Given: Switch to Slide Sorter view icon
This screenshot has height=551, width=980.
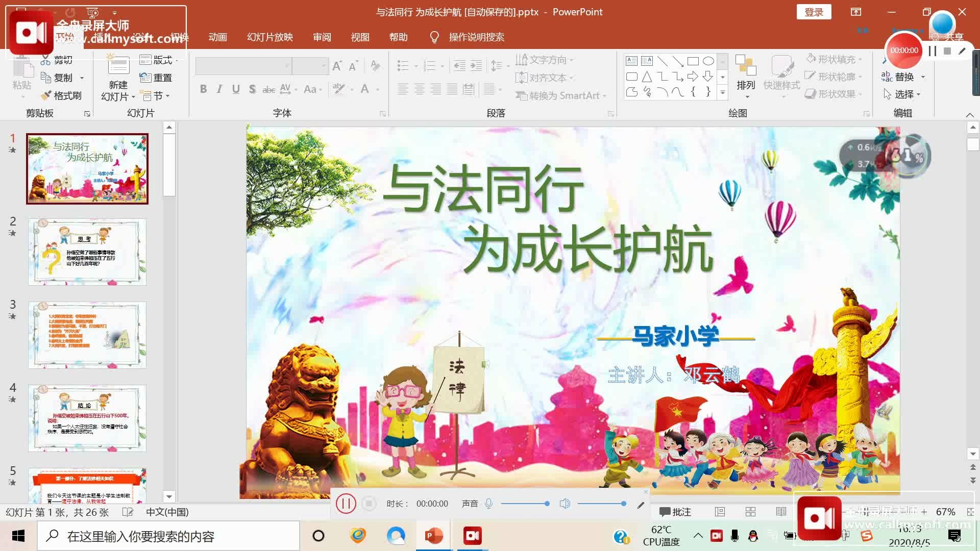Looking at the screenshot, I should pos(750,512).
